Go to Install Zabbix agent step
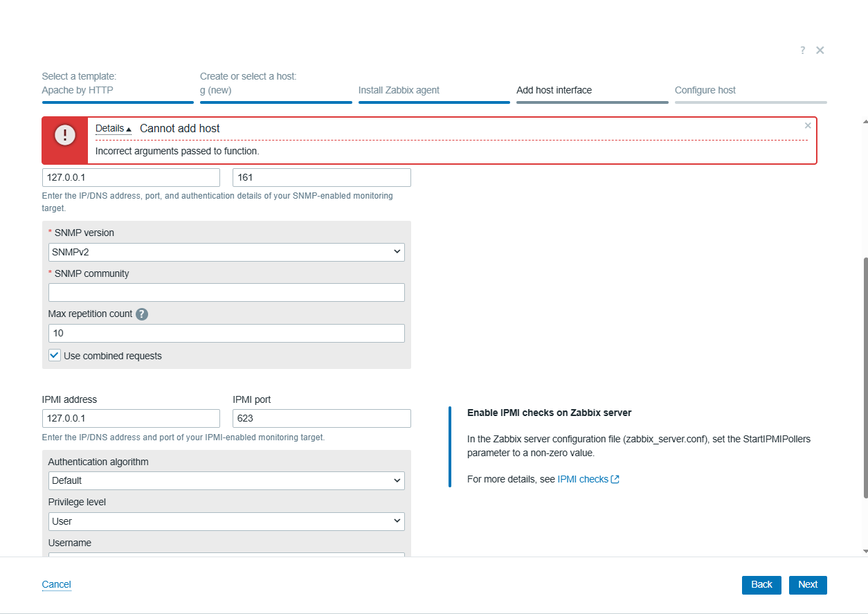The image size is (868, 614). coord(434,93)
